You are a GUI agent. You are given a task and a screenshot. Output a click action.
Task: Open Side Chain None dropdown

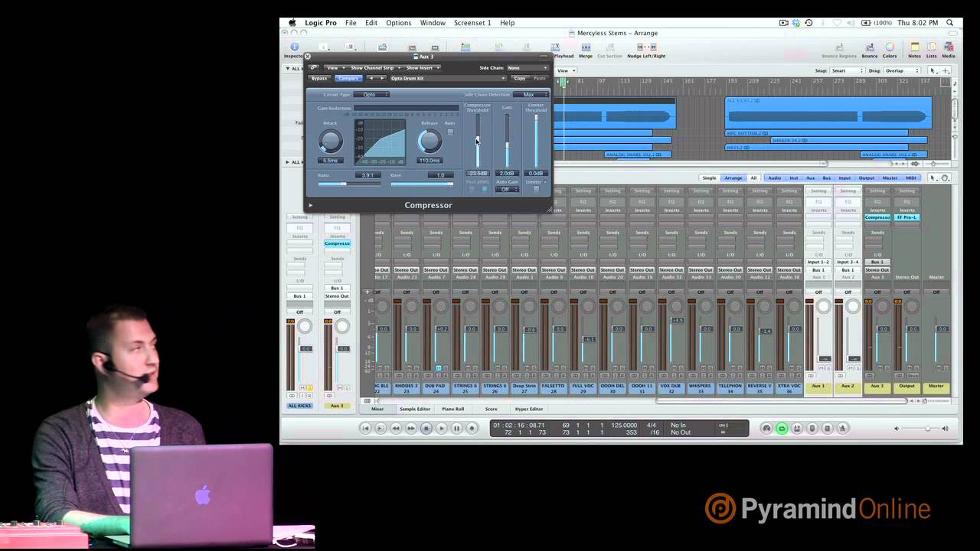(526, 68)
